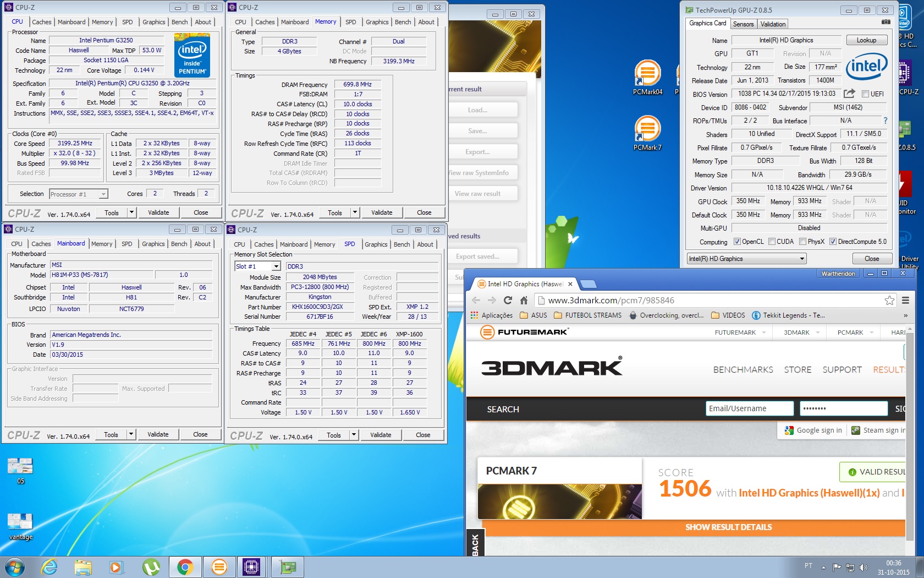
Task: Click the Email/Username input field
Action: click(x=750, y=408)
